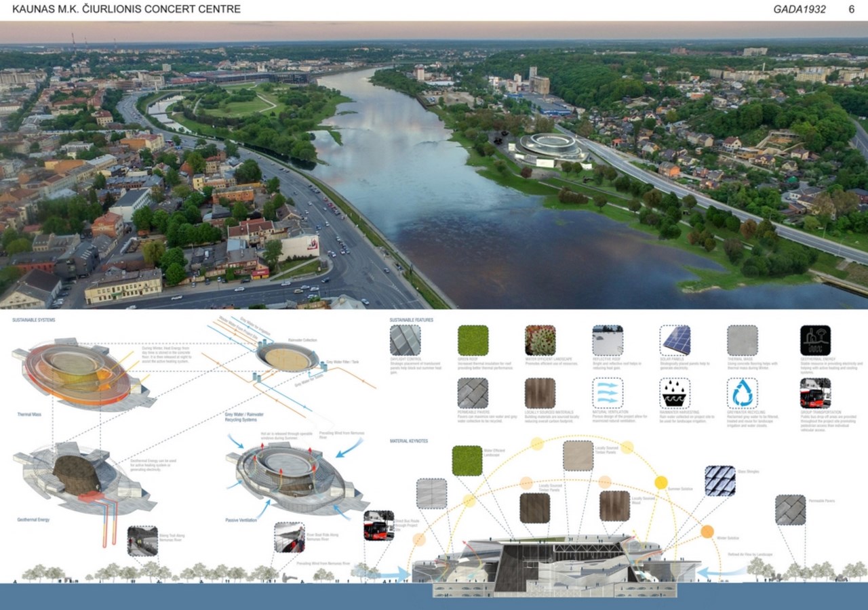
Task: Click the Daylight Control feature icon
Action: (x=405, y=340)
